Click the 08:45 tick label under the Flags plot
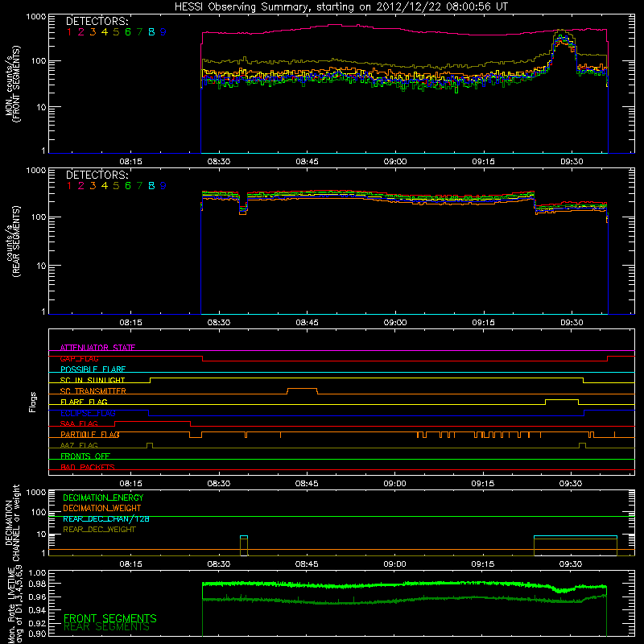 [307, 484]
